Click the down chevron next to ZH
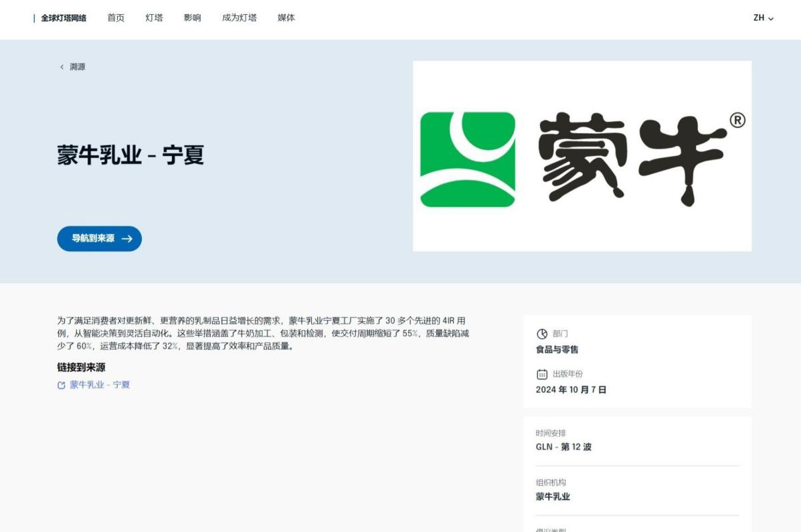The height and width of the screenshot is (532, 801). (771, 19)
